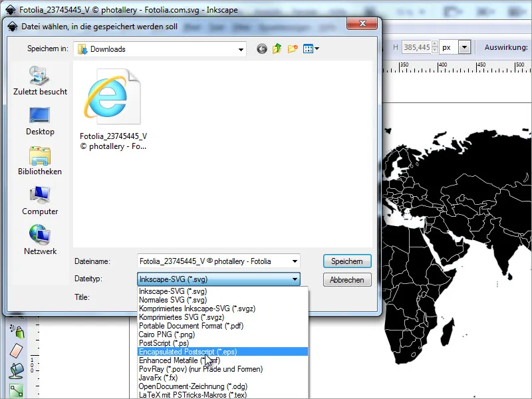Image resolution: width=532 pixels, height=399 pixels.
Task: Close the save dialog with X
Action: click(x=362, y=23)
